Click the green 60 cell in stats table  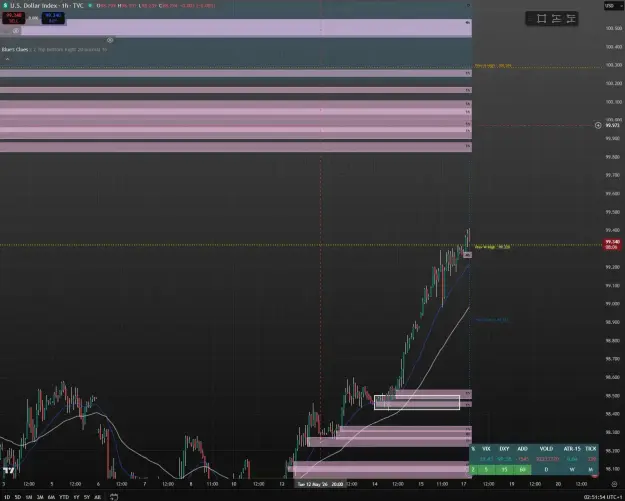pos(522,470)
